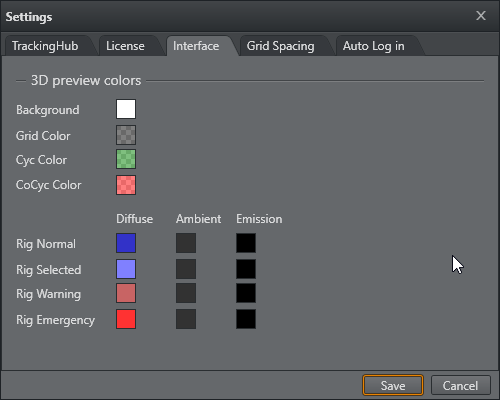
Task: Select Rig Selected diffuse color swatch
Action: [126, 269]
